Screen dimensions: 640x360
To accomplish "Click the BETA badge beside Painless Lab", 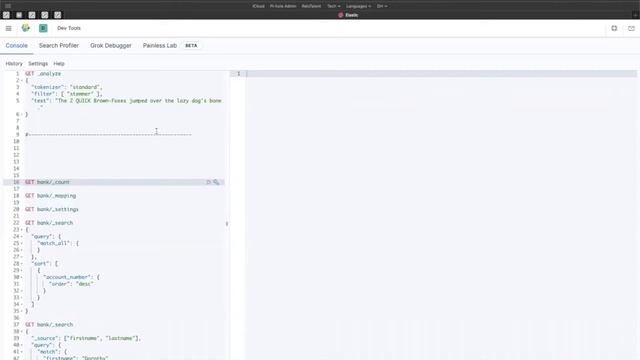I will click(x=191, y=46).
